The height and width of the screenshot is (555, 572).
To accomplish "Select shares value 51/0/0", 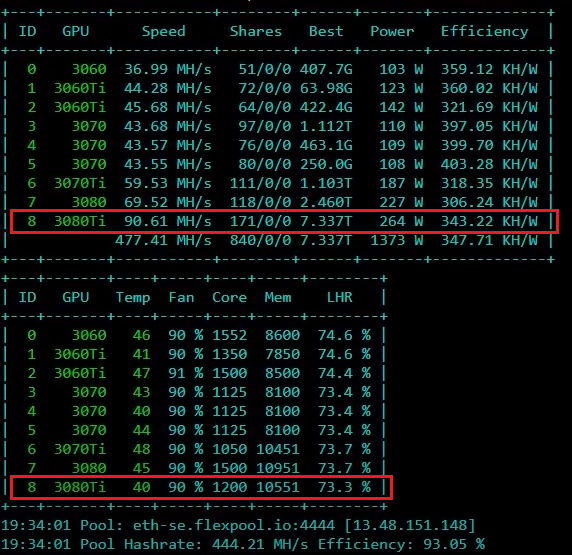I will [265, 69].
